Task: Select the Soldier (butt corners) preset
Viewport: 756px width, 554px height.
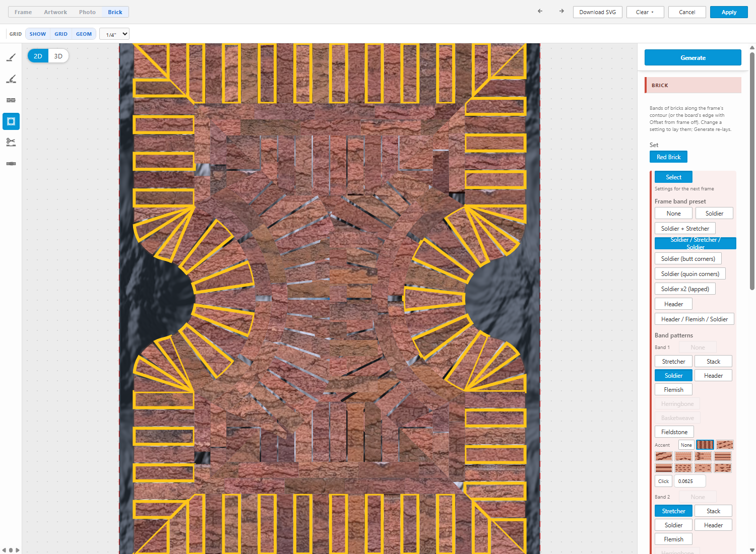Action: [x=688, y=259]
